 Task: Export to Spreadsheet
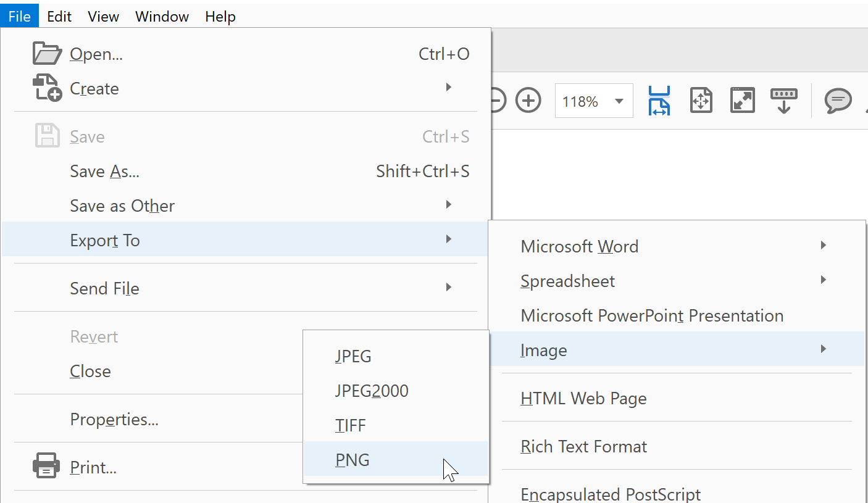[x=677, y=281]
